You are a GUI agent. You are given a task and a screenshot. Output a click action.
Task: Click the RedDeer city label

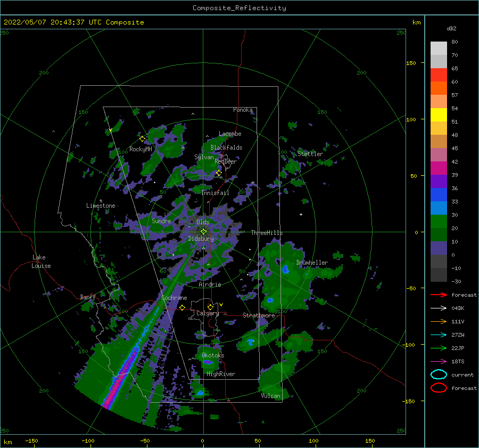[x=226, y=161]
